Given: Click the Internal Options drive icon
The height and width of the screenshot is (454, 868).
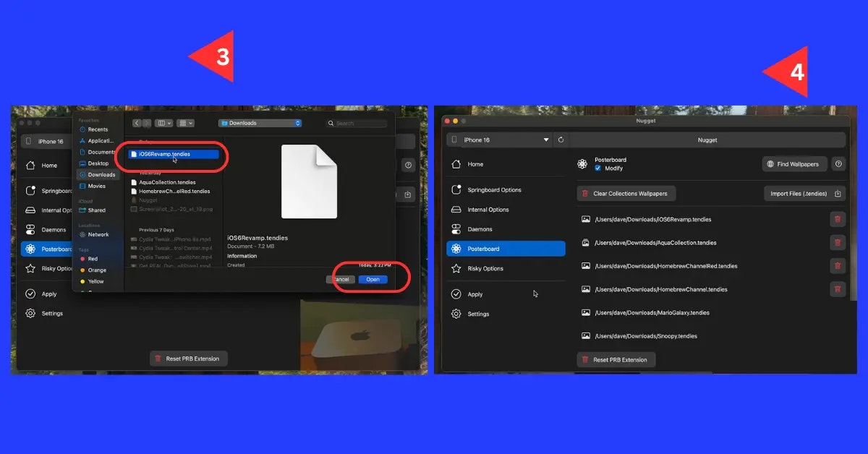Looking at the screenshot, I should coord(456,210).
